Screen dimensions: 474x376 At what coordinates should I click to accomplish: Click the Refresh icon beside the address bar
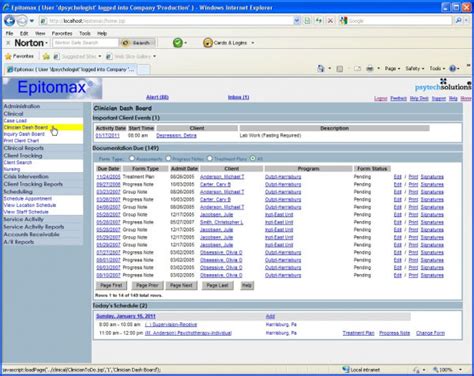319,21
